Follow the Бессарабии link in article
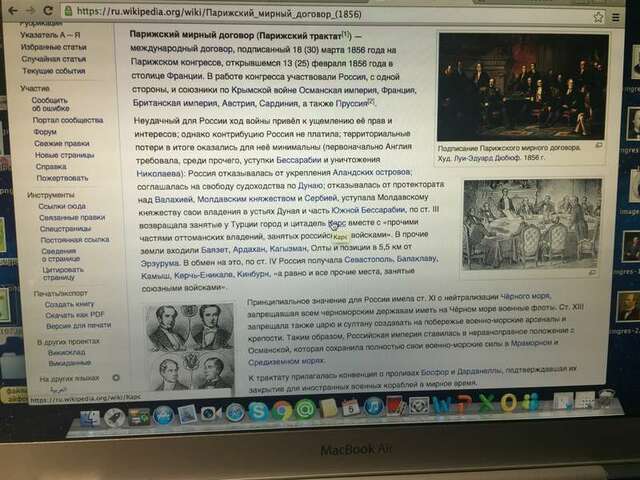 (299, 160)
